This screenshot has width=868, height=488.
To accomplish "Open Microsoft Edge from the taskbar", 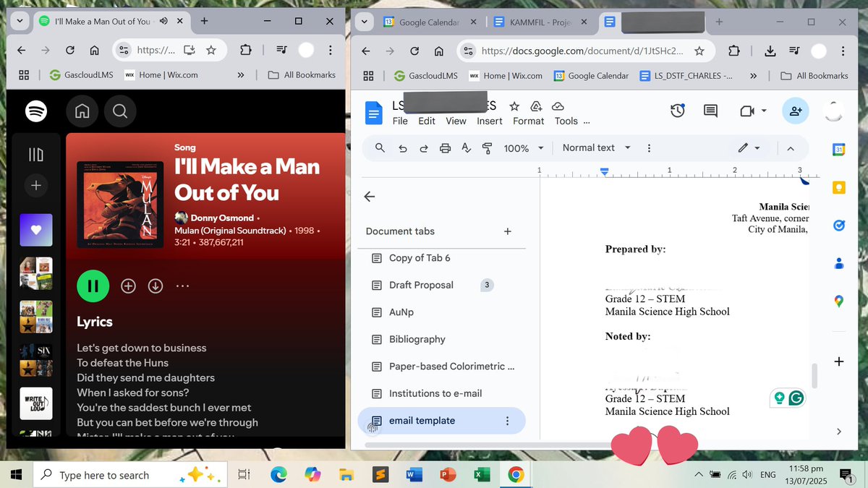I will [278, 475].
